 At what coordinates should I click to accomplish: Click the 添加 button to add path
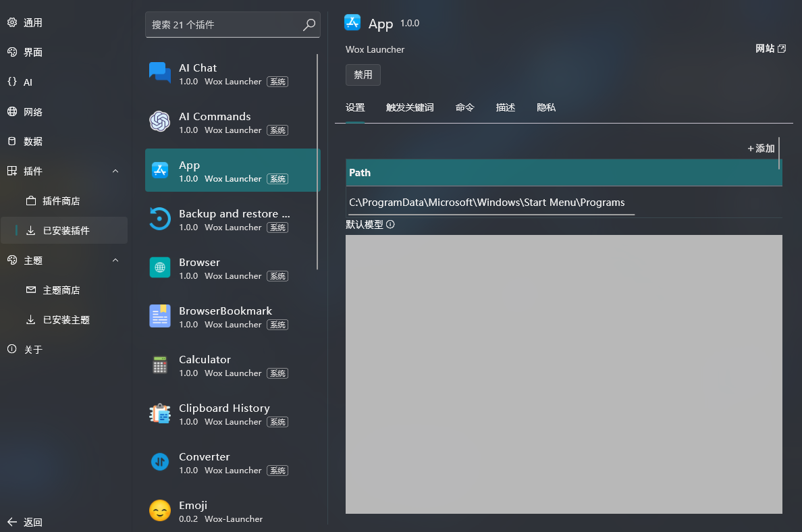coord(761,149)
